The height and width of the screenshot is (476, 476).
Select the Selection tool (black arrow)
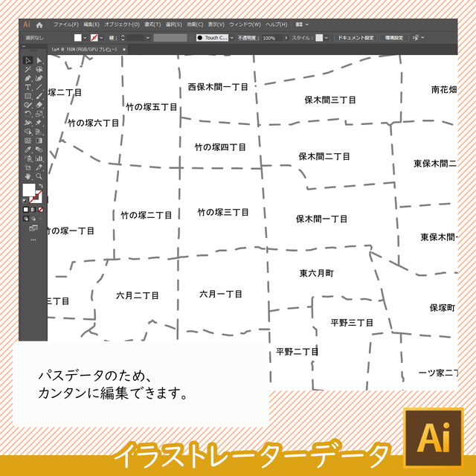[28, 60]
